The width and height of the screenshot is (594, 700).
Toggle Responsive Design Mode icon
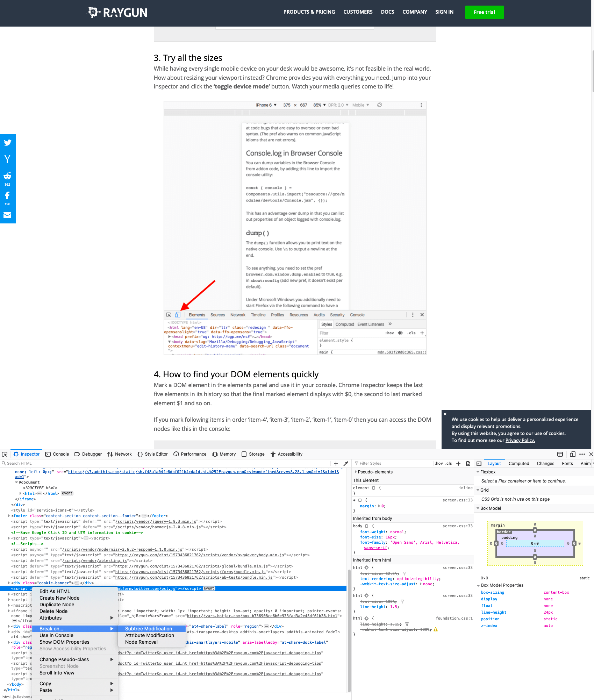coord(573,454)
